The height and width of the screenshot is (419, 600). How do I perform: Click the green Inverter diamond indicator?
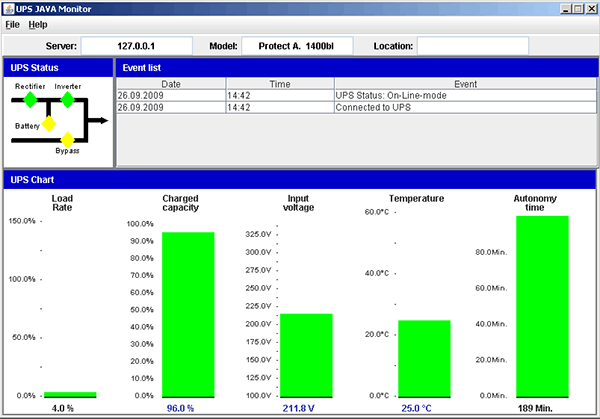(x=68, y=100)
